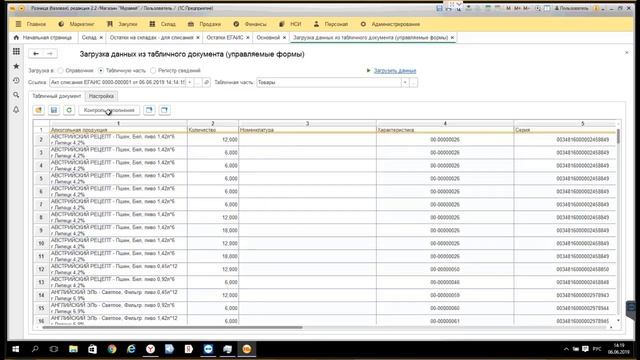Select the Справочник radio option
640x360 pixels.
(60, 71)
